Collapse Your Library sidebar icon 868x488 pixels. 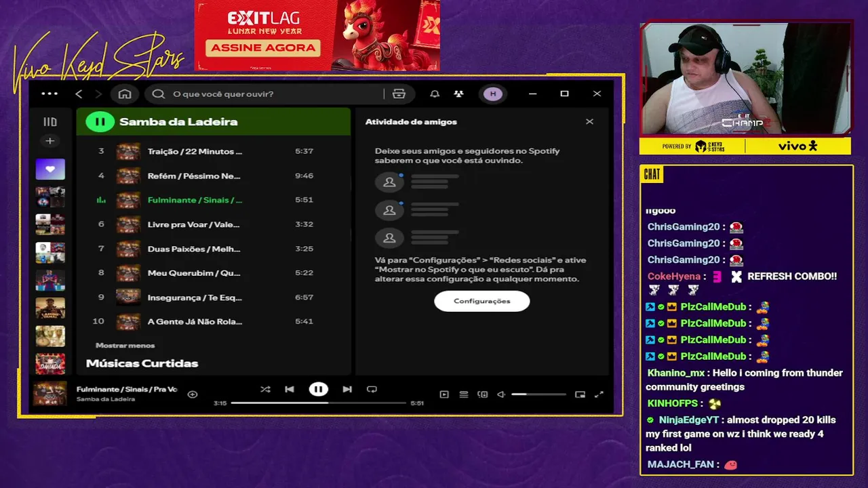50,122
